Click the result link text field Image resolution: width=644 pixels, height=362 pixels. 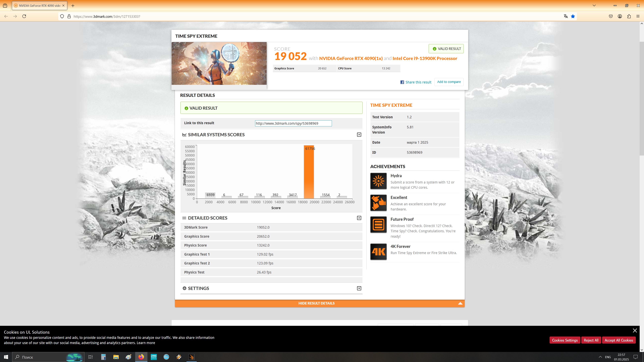point(293,123)
